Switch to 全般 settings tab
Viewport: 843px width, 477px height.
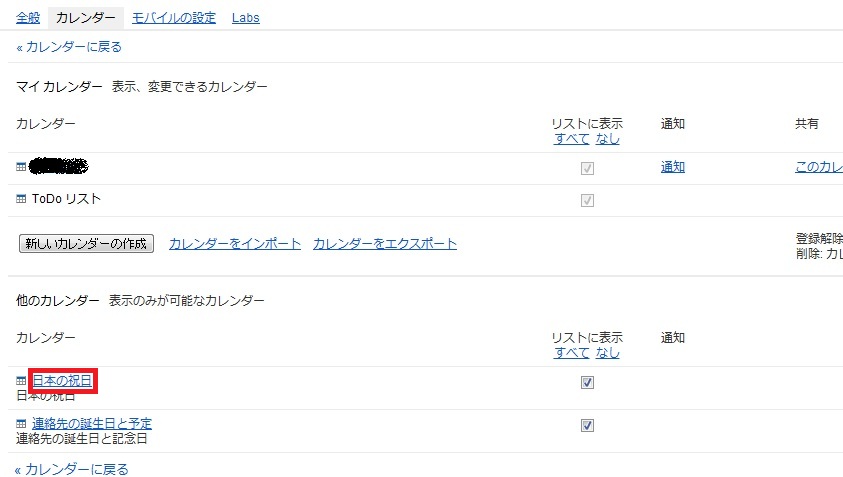(x=28, y=18)
